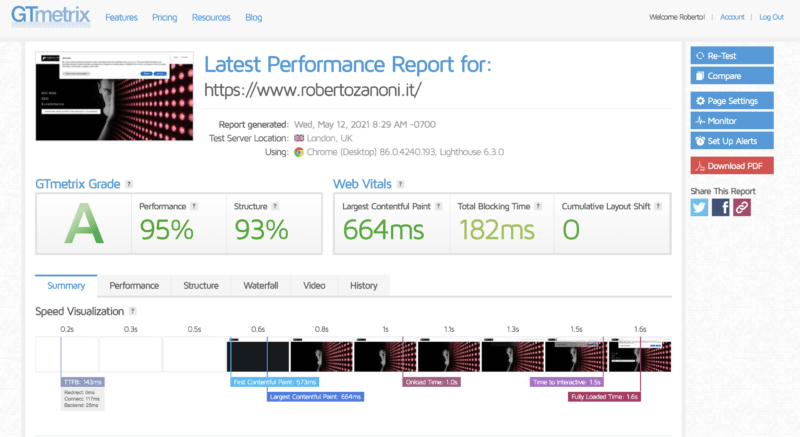Click the Log Out link
800x437 pixels.
[x=771, y=17]
